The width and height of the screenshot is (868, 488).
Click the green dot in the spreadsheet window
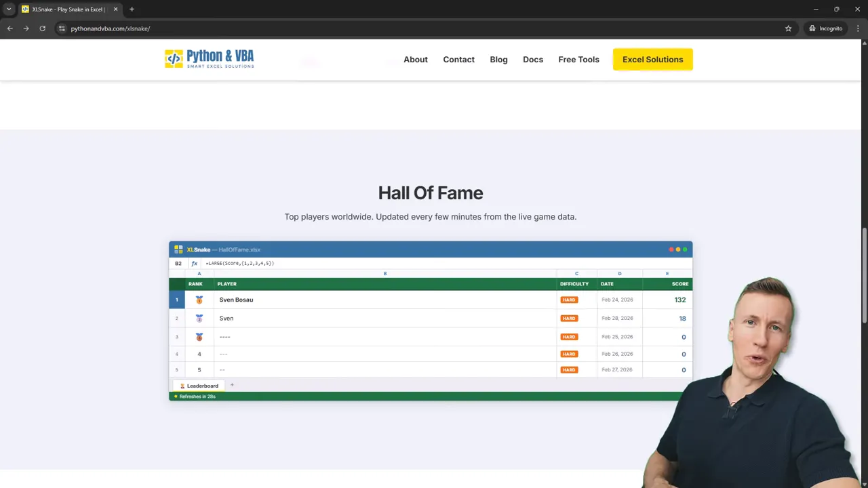tap(685, 249)
